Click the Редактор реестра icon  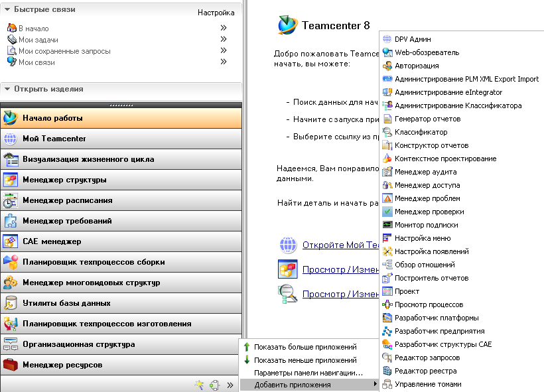click(x=387, y=371)
